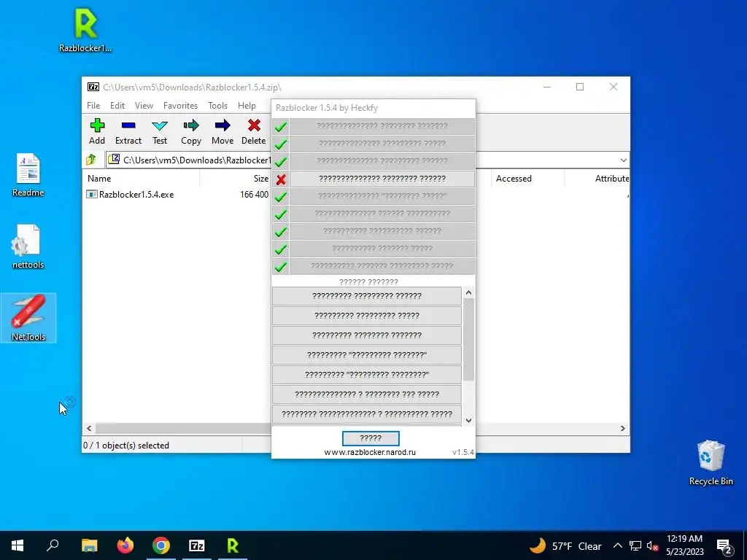Open the Recycle Bin on the desktop
Image resolution: width=747 pixels, height=560 pixels.
point(711,462)
